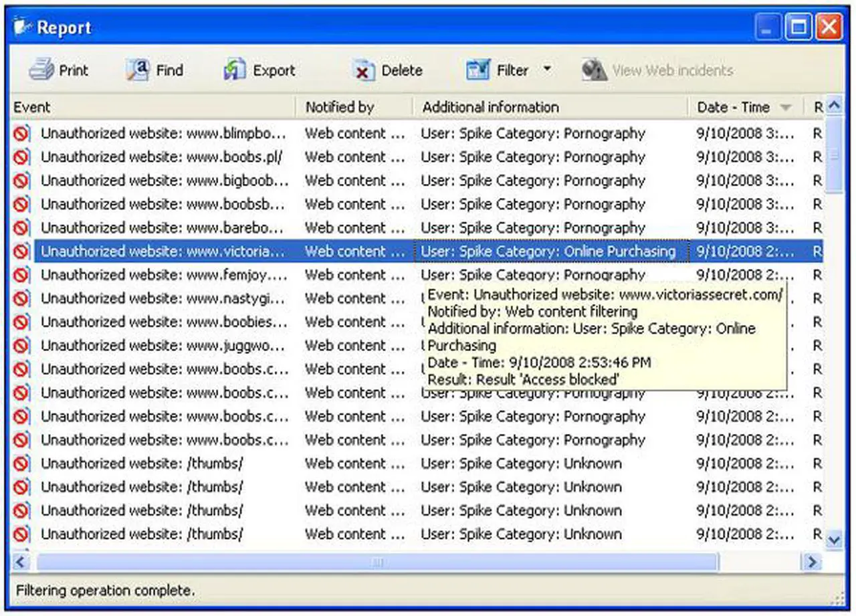Click 'Filtering operation complete.' status text

pyautogui.click(x=106, y=591)
